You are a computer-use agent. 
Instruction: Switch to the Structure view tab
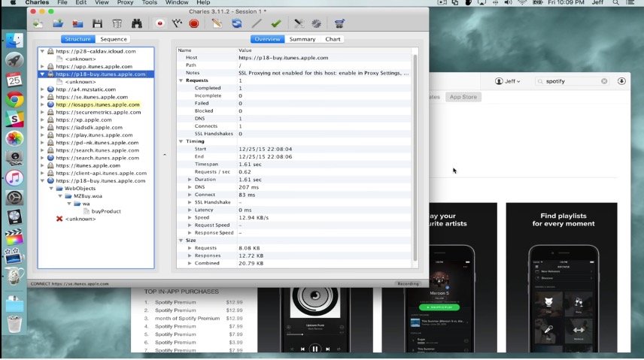pyautogui.click(x=77, y=39)
